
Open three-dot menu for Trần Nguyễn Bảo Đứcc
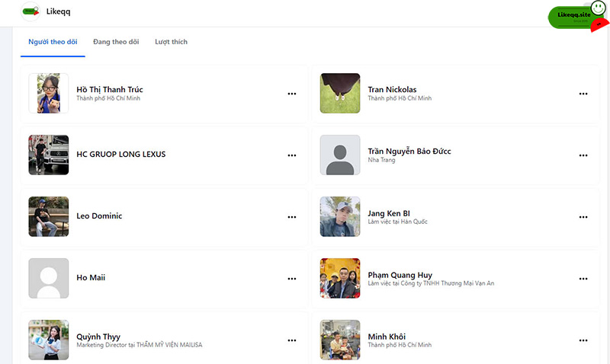(x=583, y=155)
